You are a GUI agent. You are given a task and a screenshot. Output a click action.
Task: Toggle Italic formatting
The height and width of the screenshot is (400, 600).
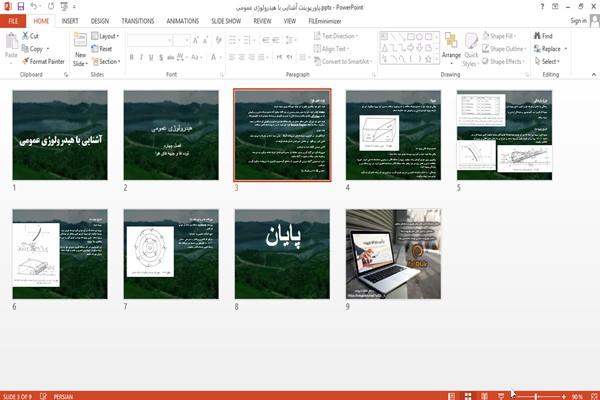pos(142,57)
